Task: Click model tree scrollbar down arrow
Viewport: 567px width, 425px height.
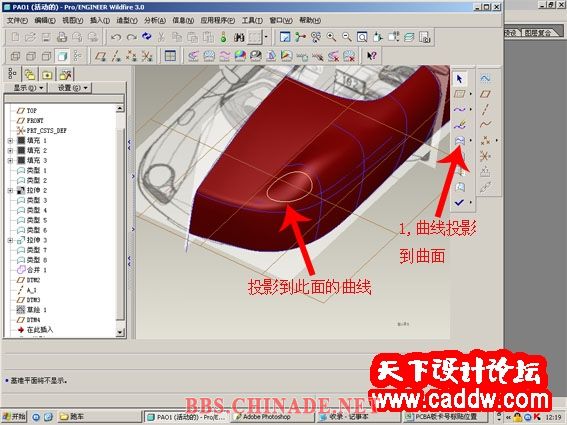Action: [x=120, y=332]
